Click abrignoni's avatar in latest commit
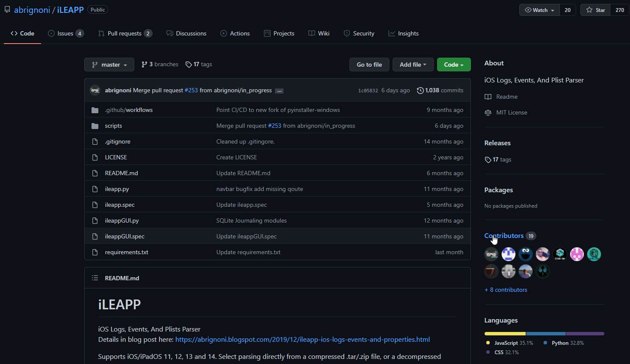Image resolution: width=630 pixels, height=364 pixels. coord(95,90)
